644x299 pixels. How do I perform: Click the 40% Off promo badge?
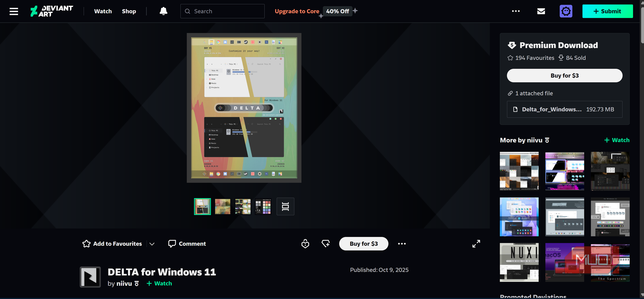point(338,11)
